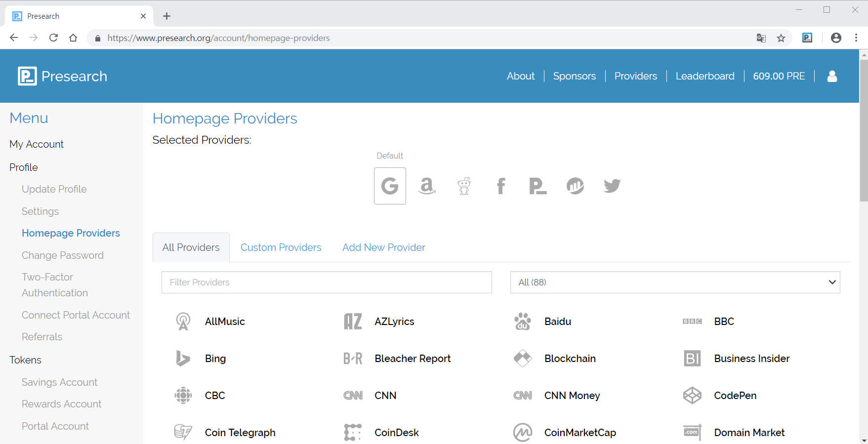Switch to the Custom Providers tab
The height and width of the screenshot is (444, 868).
click(x=281, y=247)
